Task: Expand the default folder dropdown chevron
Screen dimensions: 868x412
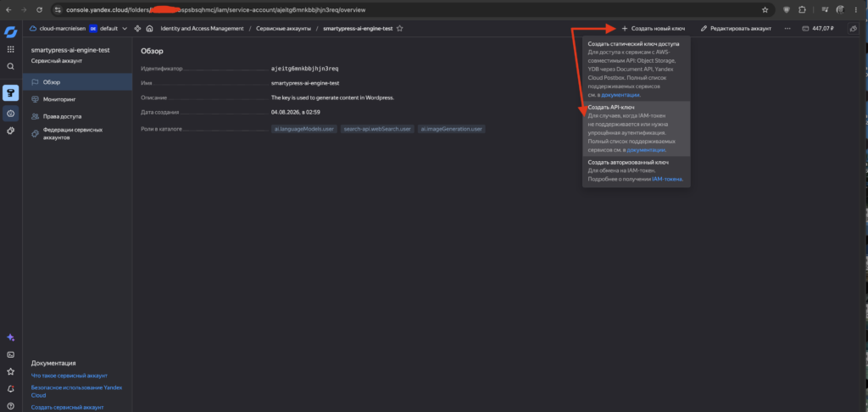Action: coord(125,28)
